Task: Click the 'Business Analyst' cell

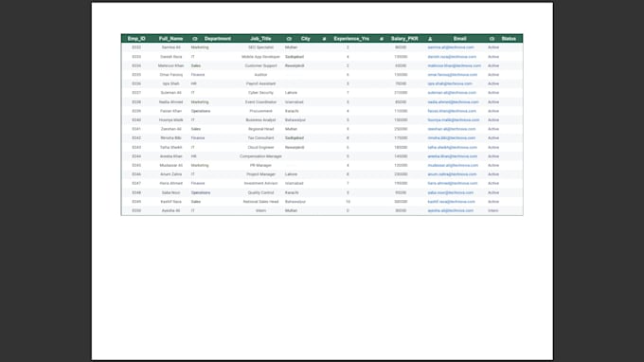Action: (x=260, y=120)
